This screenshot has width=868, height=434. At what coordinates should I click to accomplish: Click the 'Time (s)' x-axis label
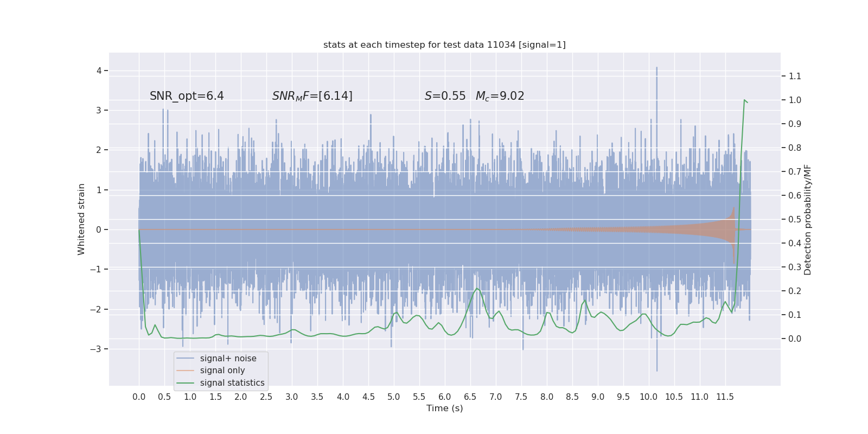click(x=444, y=408)
